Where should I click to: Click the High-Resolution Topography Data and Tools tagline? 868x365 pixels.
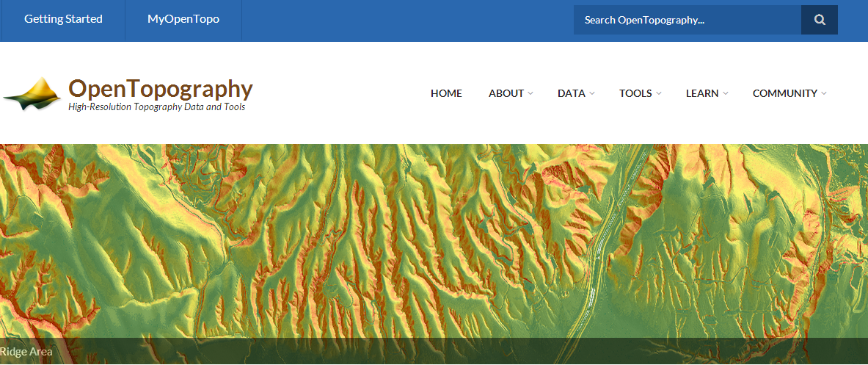pyautogui.click(x=157, y=107)
